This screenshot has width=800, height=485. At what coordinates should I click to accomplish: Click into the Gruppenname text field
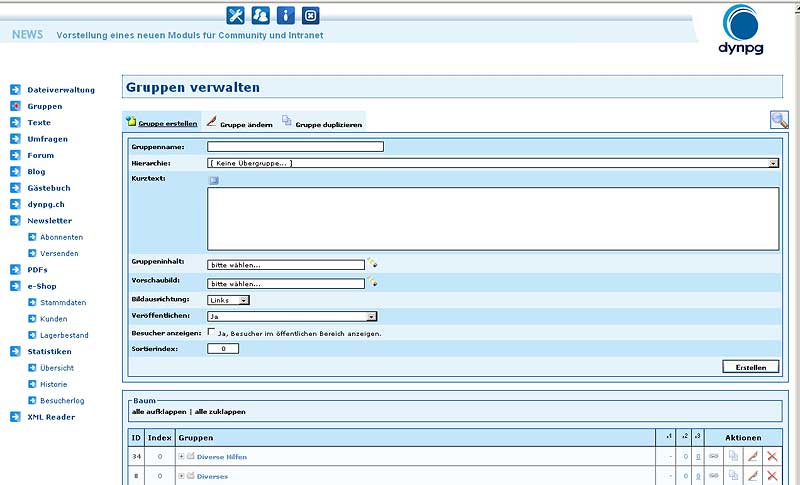pyautogui.click(x=295, y=146)
